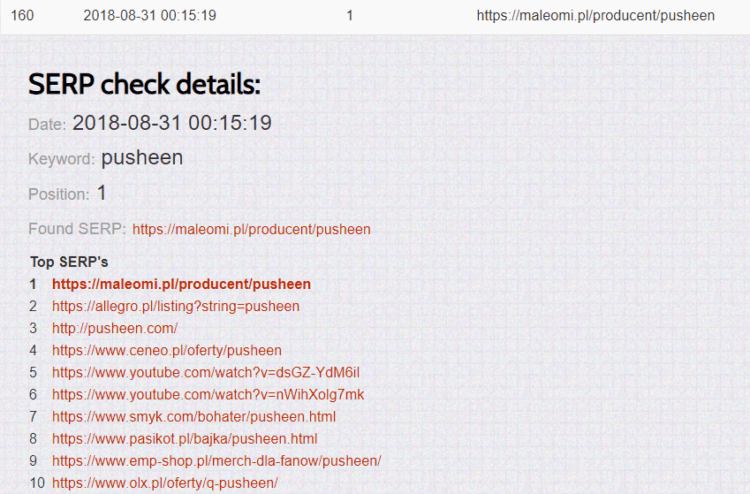Click the SERP check details heading
The image size is (750, 494).
point(144,84)
